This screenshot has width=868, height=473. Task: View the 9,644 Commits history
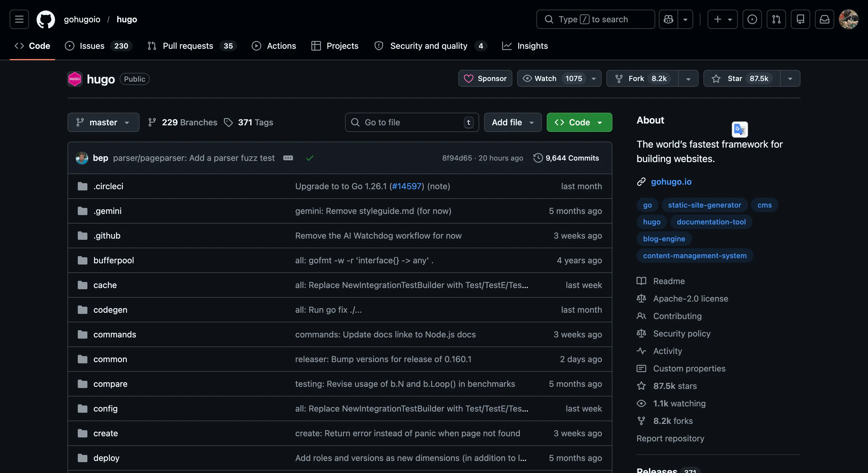click(x=566, y=158)
